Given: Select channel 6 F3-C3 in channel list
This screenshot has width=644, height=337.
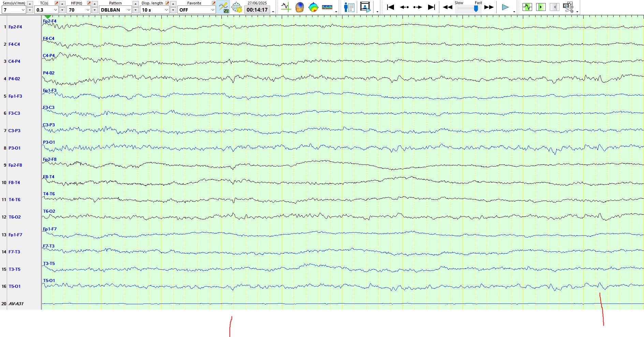Looking at the screenshot, I should (x=14, y=113).
